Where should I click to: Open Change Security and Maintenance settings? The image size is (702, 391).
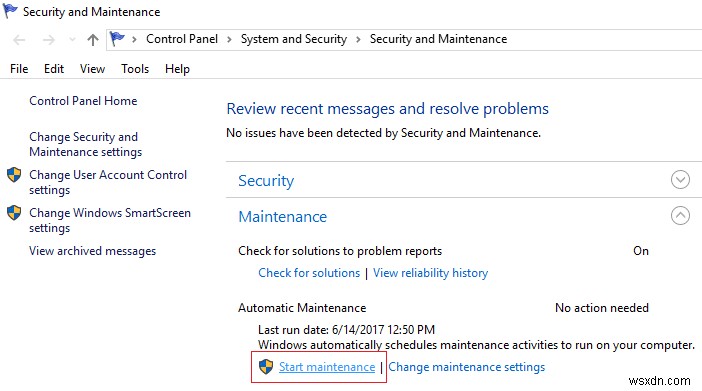(86, 144)
